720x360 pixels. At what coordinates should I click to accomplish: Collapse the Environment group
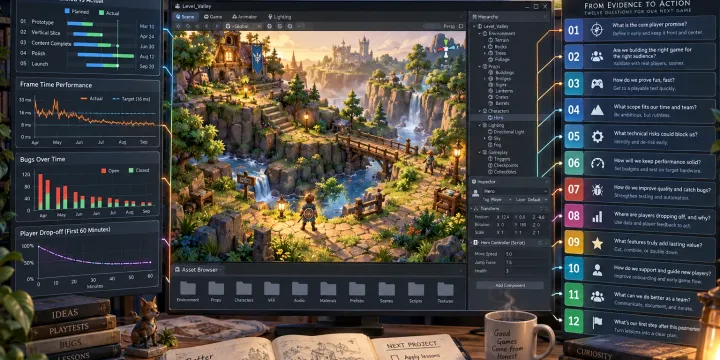coord(479,34)
